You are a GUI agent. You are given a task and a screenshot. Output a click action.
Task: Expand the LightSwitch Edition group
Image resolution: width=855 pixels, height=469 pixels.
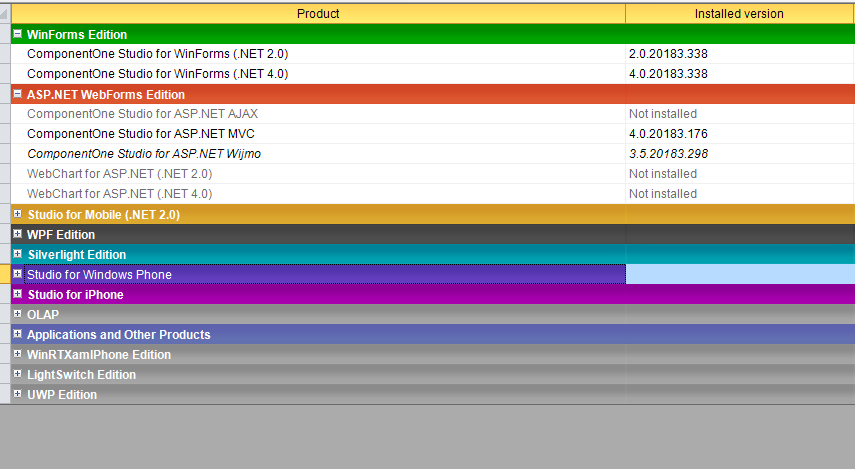(x=17, y=374)
